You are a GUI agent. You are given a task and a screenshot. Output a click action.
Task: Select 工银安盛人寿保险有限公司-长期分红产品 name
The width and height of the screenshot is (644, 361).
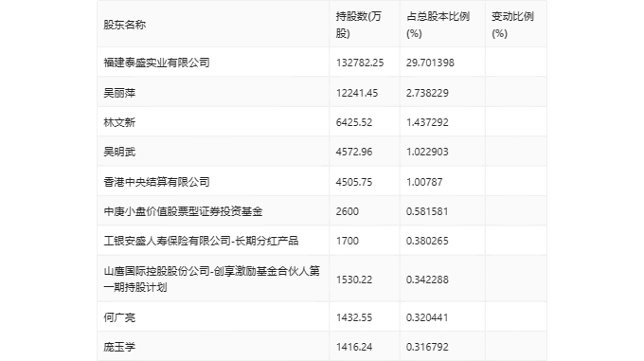(x=201, y=241)
